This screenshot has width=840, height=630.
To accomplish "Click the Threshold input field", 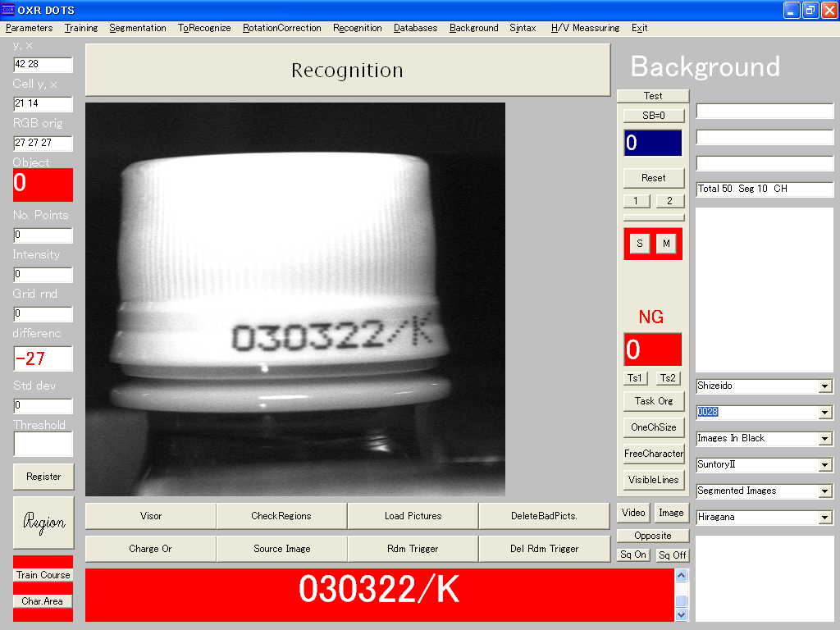I will (43, 444).
